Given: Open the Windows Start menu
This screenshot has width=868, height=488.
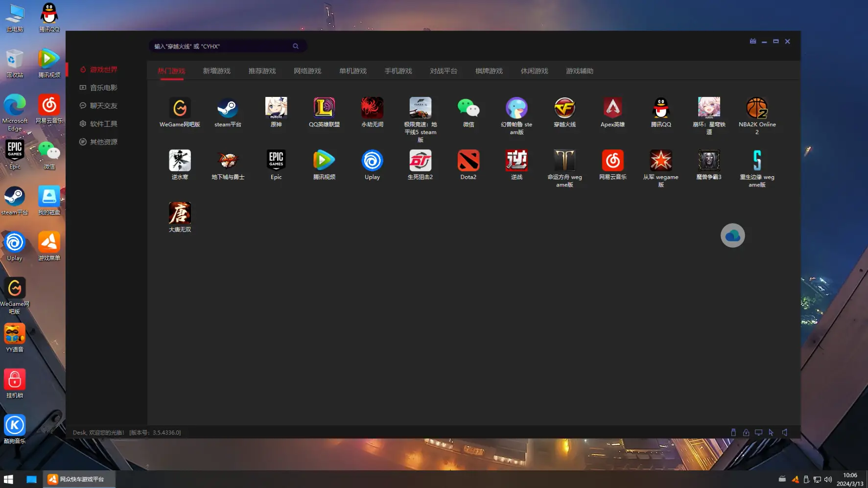Looking at the screenshot, I should point(8,479).
